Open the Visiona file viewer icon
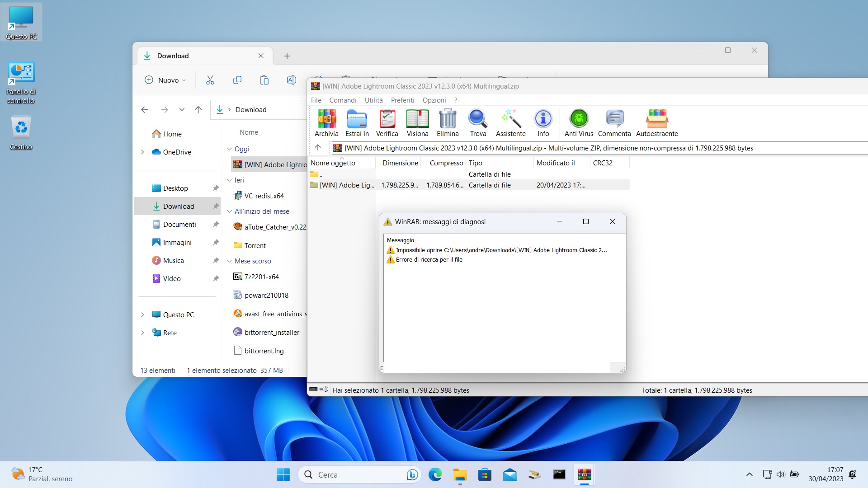Viewport: 868px width, 488px height. click(417, 123)
